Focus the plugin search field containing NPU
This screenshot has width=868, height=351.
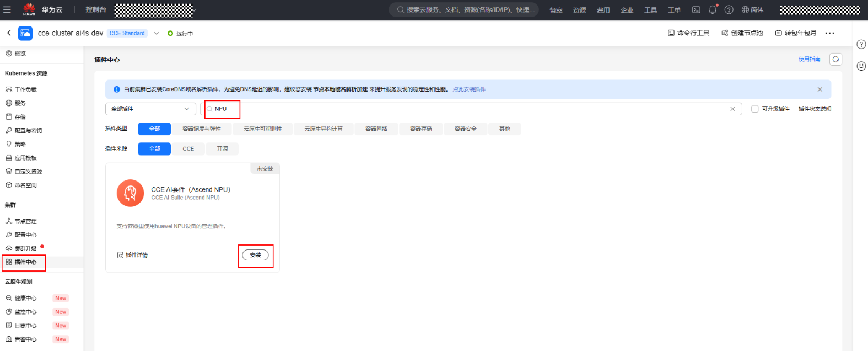(471, 109)
